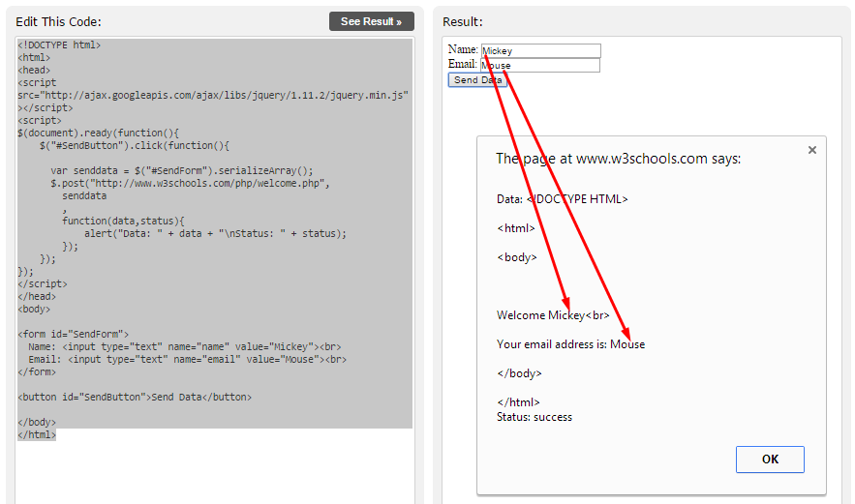Screen dimensions: 855x504
Task: Click 'Welcome Mickey<br>' in the alert
Action: [553, 315]
